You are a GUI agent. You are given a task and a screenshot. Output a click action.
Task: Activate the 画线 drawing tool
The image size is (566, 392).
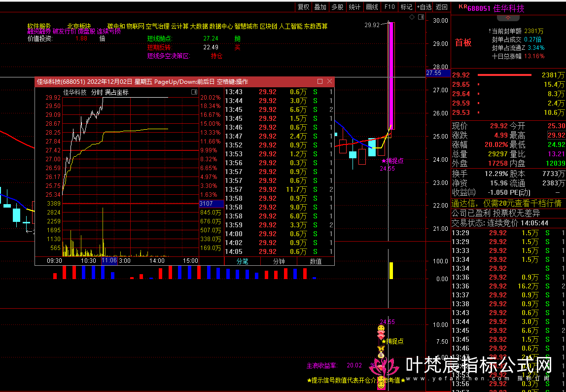tap(372, 7)
